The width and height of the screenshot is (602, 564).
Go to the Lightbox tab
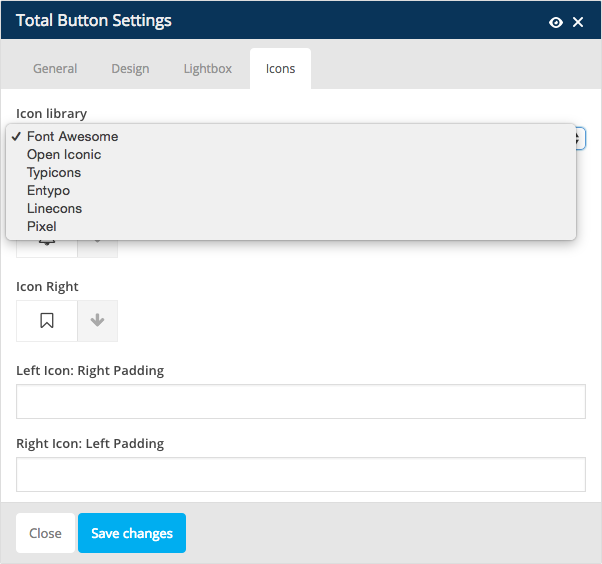tap(207, 69)
